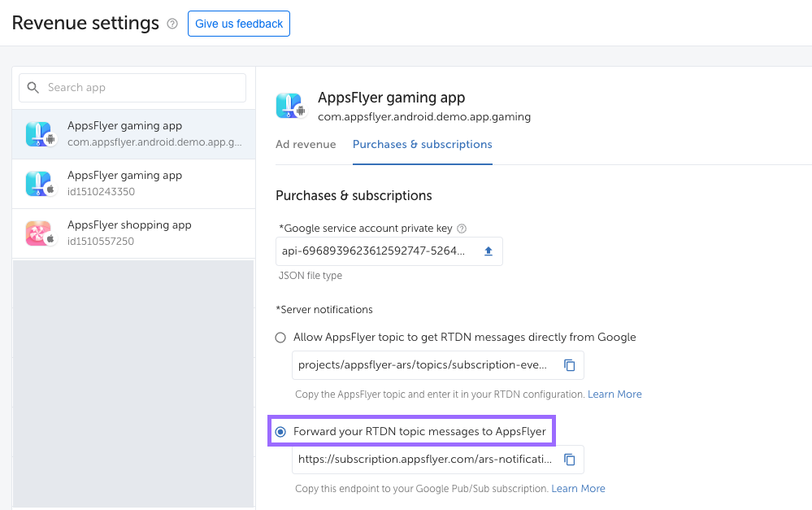Switch to the Ad revenue tab
812x510 pixels.
[x=306, y=145]
